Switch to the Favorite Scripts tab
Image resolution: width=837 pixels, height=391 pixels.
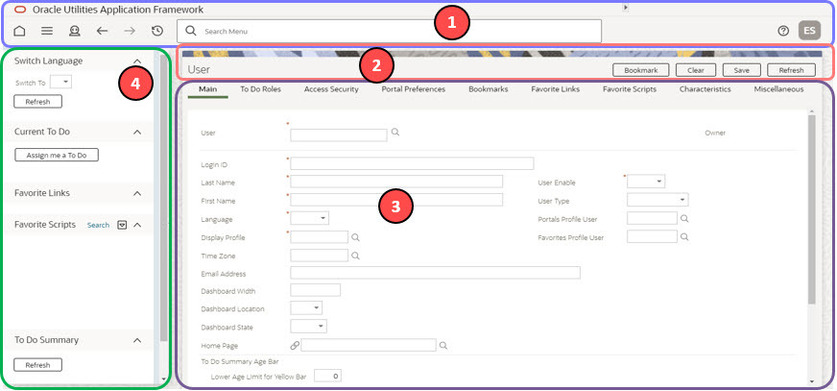pyautogui.click(x=629, y=89)
